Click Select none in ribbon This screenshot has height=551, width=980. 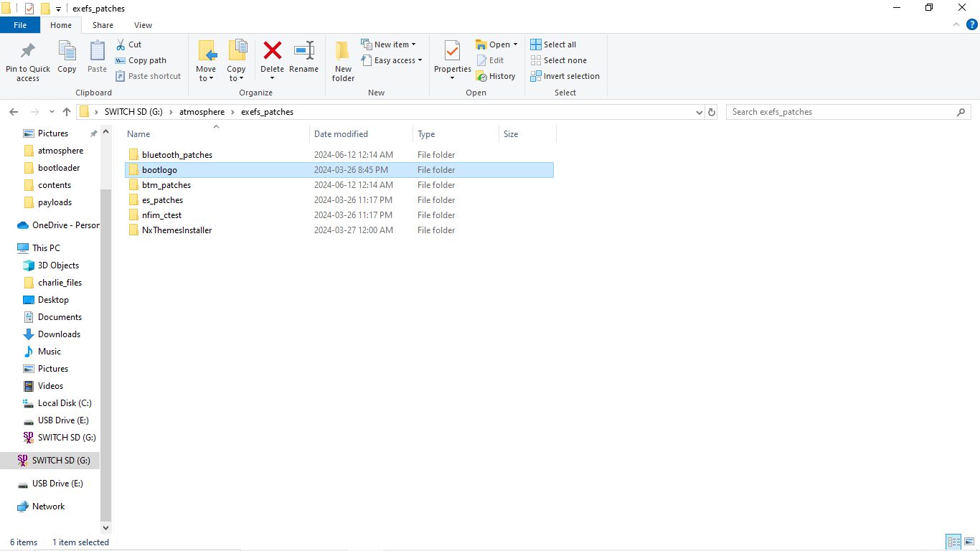(558, 60)
